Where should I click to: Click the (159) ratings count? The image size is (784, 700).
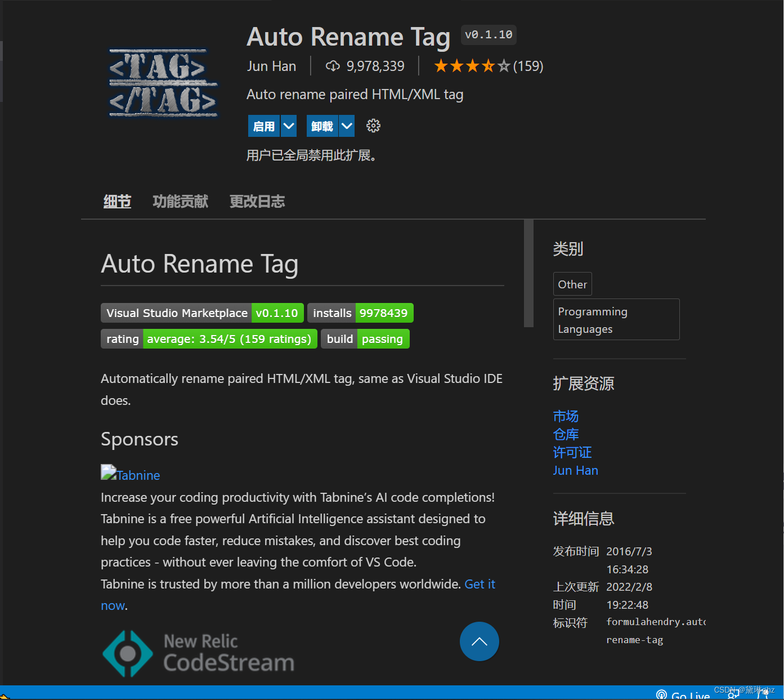coord(528,66)
